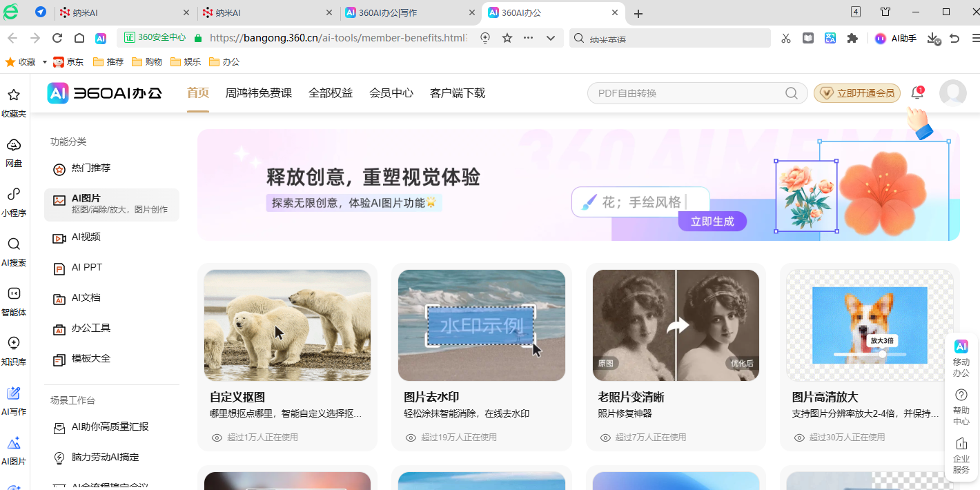Open the 图片高清放大 card thumbnail
980x490 pixels.
coord(870,325)
